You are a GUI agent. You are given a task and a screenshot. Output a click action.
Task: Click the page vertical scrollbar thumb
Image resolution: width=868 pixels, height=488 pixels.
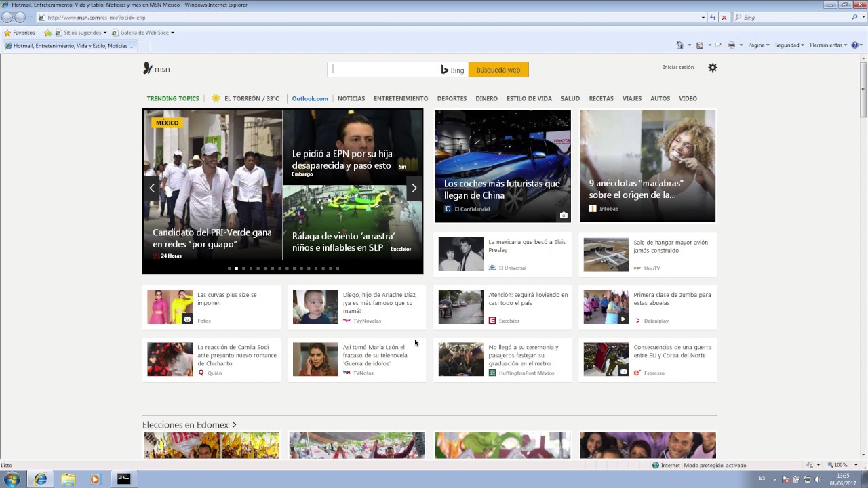pos(863,90)
